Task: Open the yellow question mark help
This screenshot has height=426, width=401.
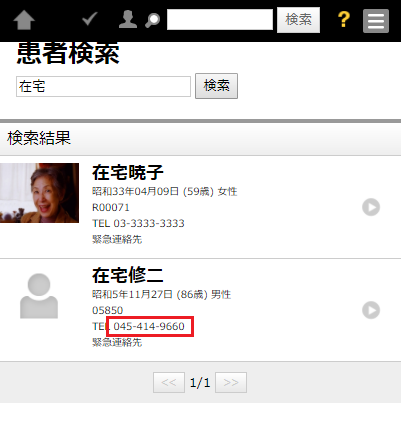Action: (x=344, y=20)
